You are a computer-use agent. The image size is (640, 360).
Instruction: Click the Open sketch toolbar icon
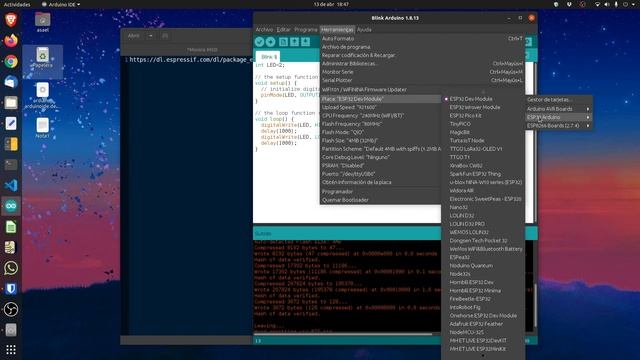click(294, 42)
